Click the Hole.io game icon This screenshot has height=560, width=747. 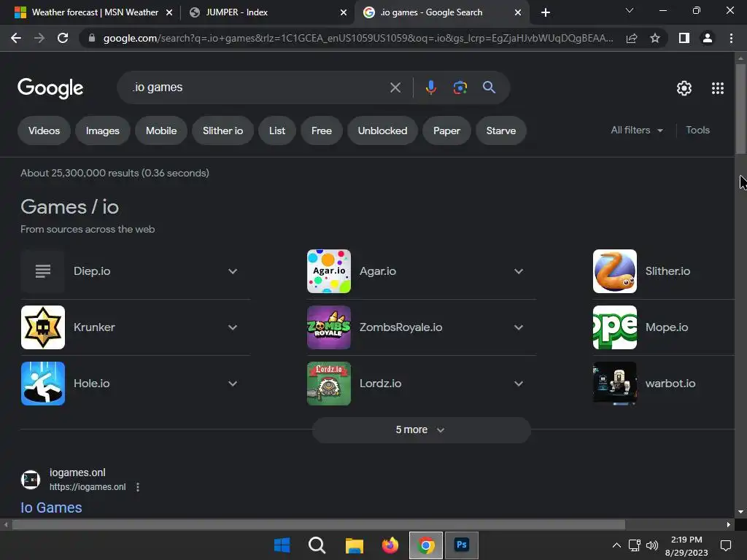click(x=43, y=384)
